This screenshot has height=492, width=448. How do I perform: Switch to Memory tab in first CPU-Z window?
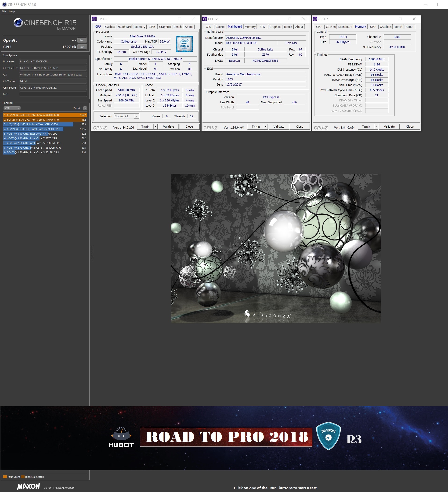click(x=140, y=27)
